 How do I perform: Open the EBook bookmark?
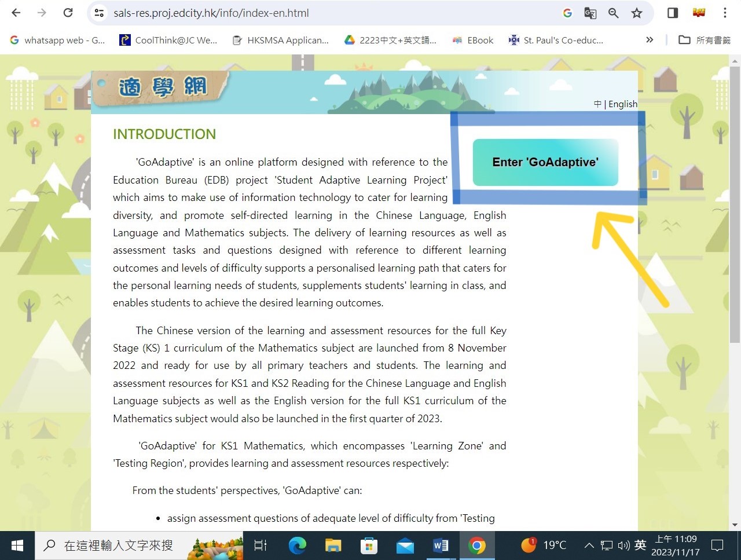pyautogui.click(x=474, y=40)
